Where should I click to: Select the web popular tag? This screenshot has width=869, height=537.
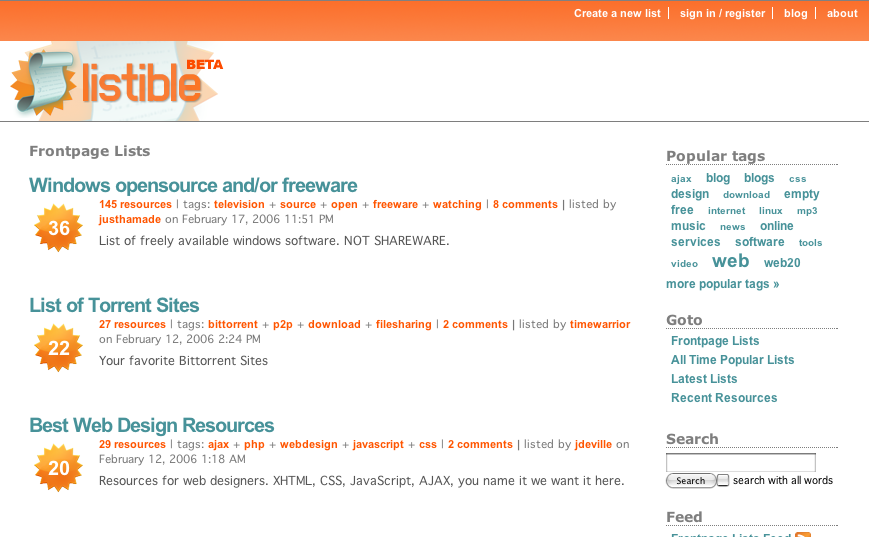click(x=730, y=260)
